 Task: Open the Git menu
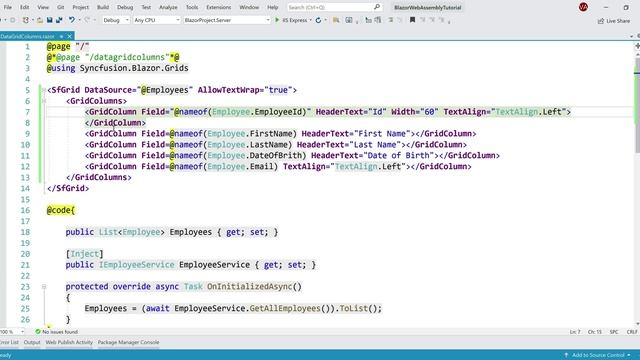pos(60,7)
